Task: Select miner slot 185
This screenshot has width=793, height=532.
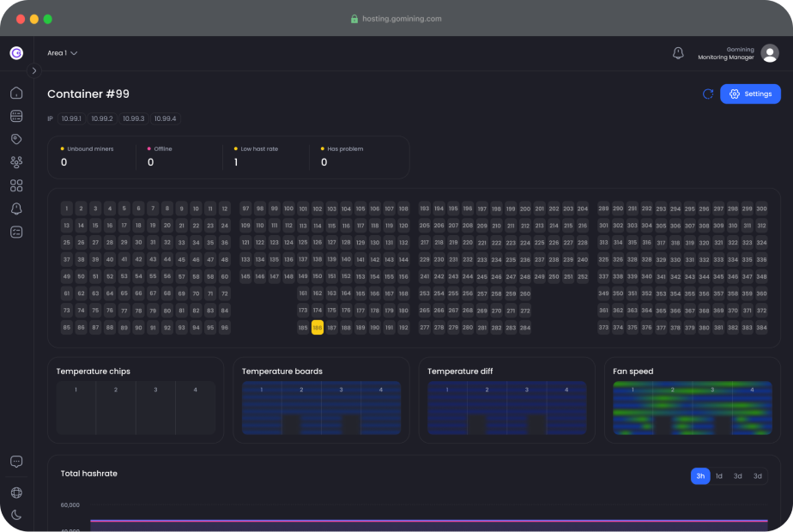Action: 303,328
